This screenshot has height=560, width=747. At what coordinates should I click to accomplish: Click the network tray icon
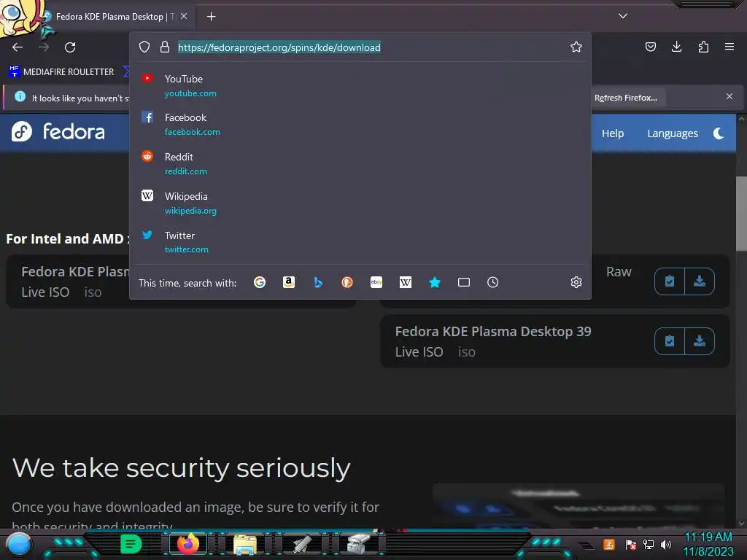click(649, 544)
